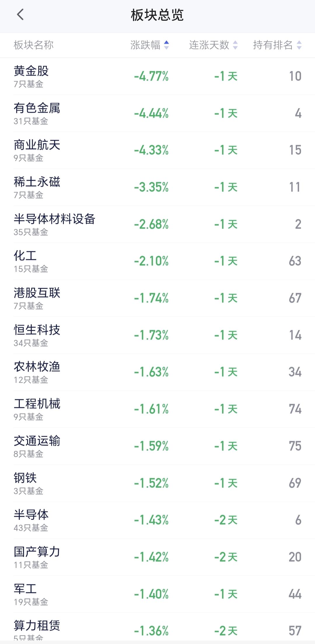Screen dimensions: 315x644
Task: Open the 有色金属 sector
Action: coord(157,113)
